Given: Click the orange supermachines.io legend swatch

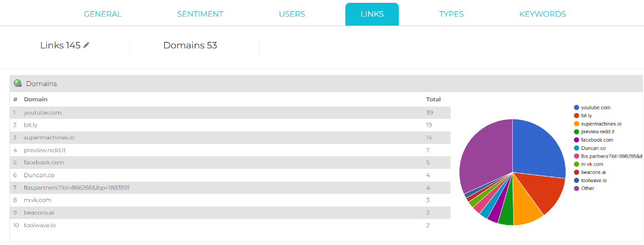Looking at the screenshot, I should tap(577, 123).
